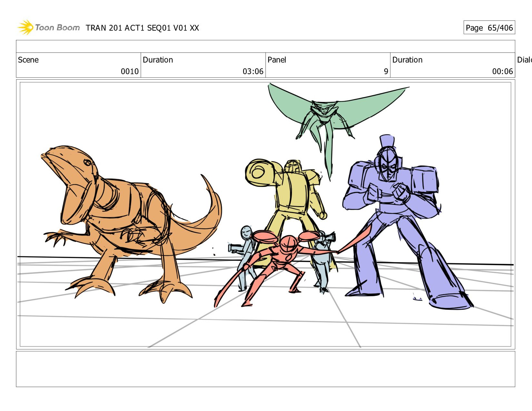Screen dimensions: 532x411
Task: Click the Toon Boom logo
Action: (49, 27)
